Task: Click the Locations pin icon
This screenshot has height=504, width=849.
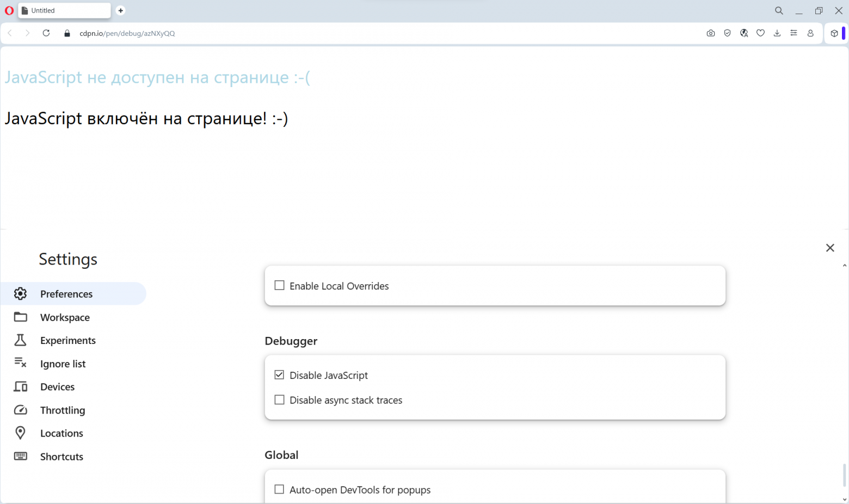Action: 20,433
